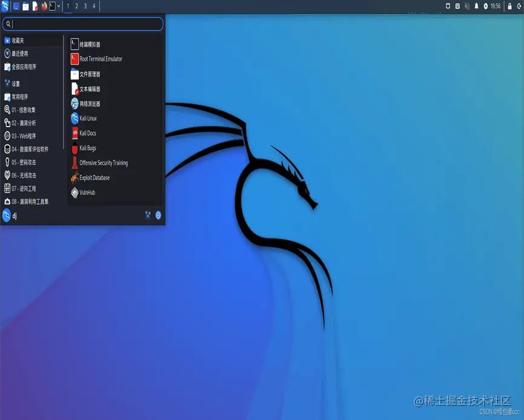Viewport: 524px width, 420px height.
Task: Open the 05 - 密码攻击 category
Action: [33, 162]
